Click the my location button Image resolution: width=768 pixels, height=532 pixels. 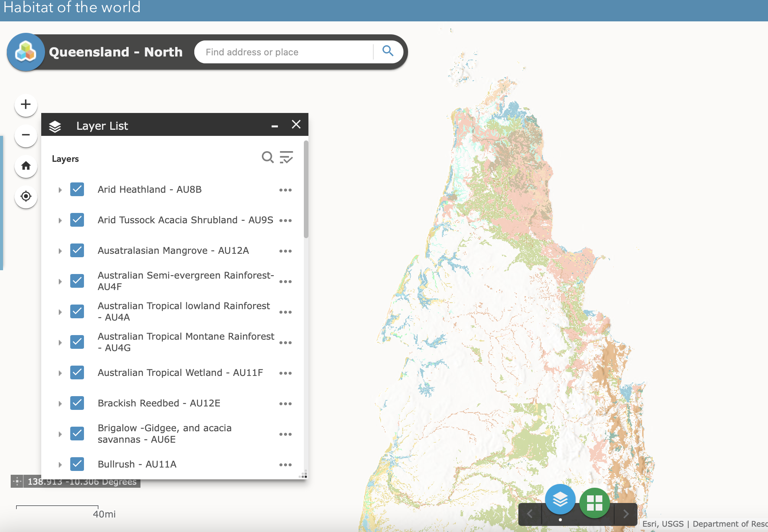point(26,196)
